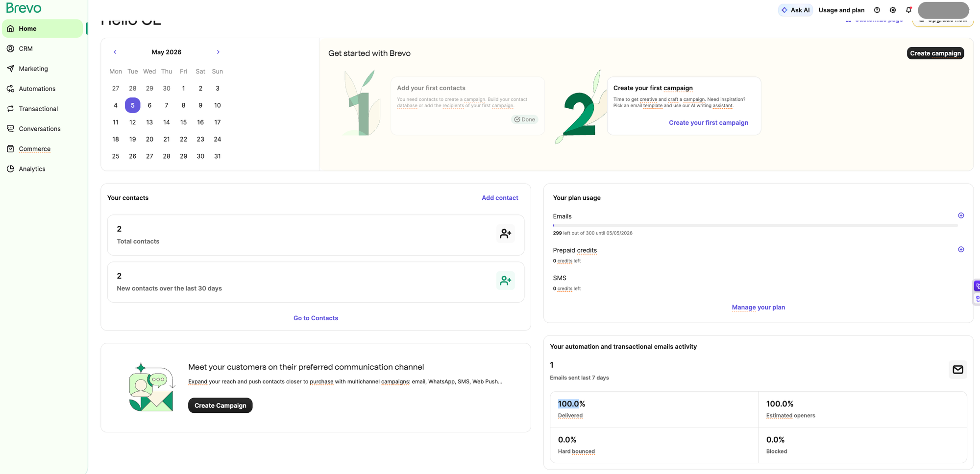Click the multichannel campaign illustration
The image size is (980, 474).
pos(151,387)
